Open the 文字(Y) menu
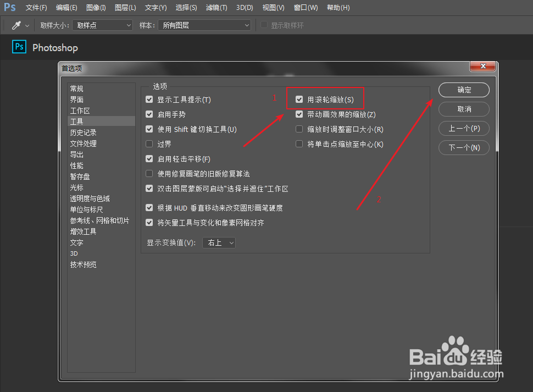Viewport: 533px width, 392px height. (x=156, y=8)
